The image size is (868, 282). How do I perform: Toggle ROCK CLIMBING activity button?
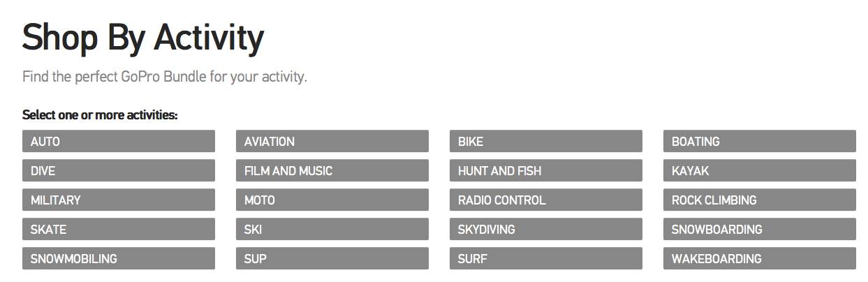[x=759, y=200]
